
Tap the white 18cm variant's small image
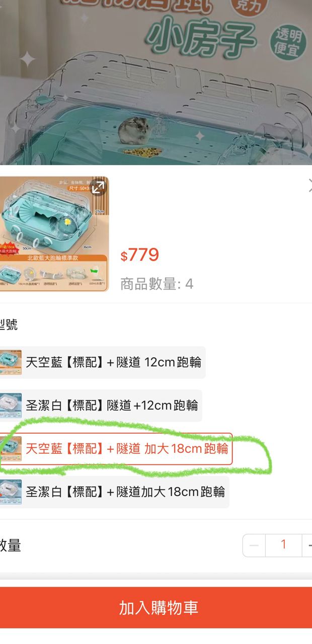coord(11,492)
